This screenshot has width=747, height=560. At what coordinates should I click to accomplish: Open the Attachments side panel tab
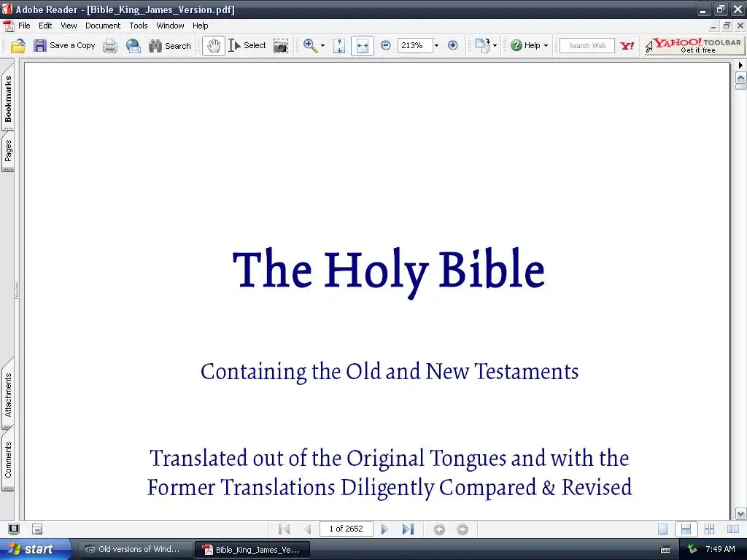click(8, 394)
